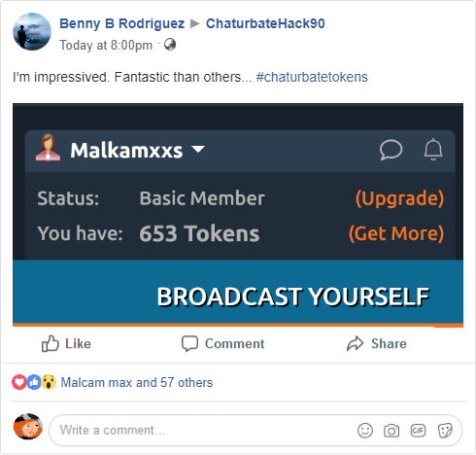Open Malcam max and 57 others list
This screenshot has width=476, height=455.
pyautogui.click(x=137, y=382)
